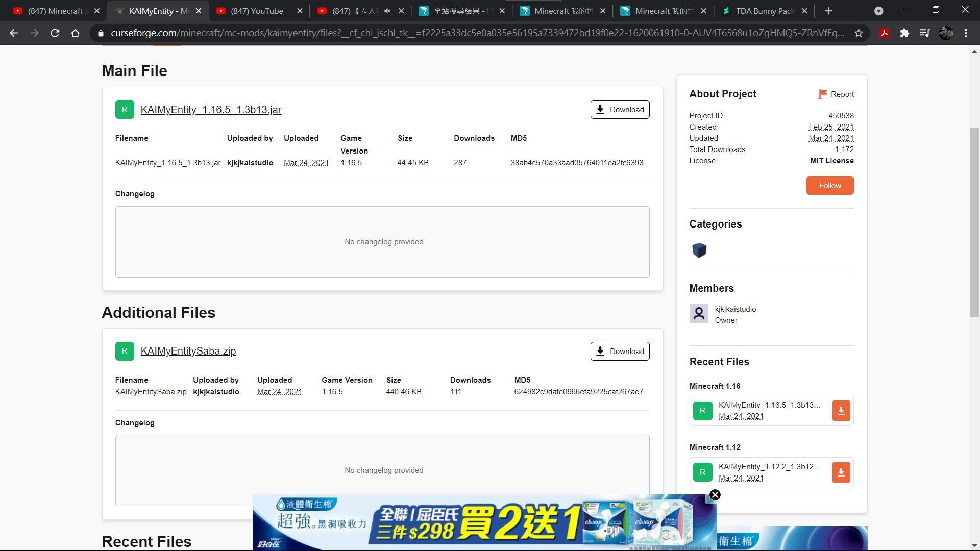980x551 pixels.
Task: Click the Created date Feb 25, 2021
Action: point(831,127)
